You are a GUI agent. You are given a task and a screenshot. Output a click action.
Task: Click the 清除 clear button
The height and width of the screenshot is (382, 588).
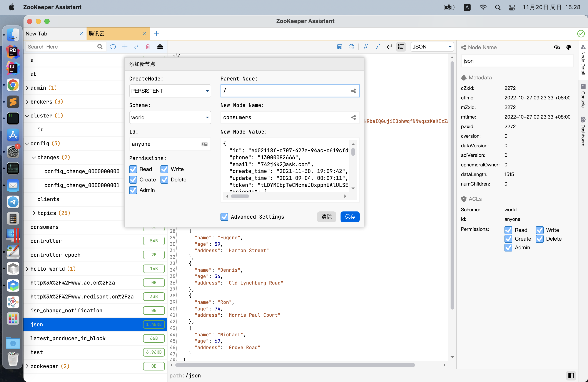click(x=326, y=217)
